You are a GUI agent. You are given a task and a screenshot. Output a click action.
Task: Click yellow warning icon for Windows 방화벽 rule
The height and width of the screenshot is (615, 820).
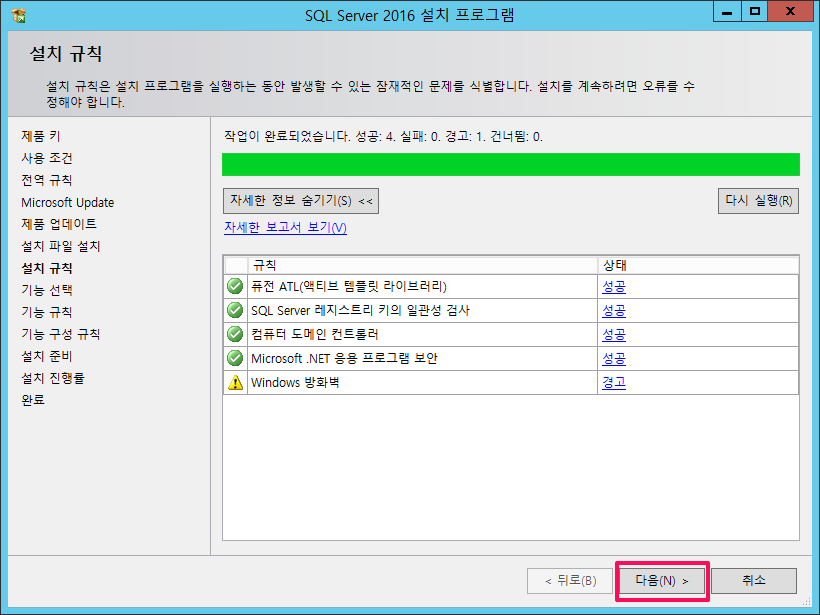pos(235,382)
